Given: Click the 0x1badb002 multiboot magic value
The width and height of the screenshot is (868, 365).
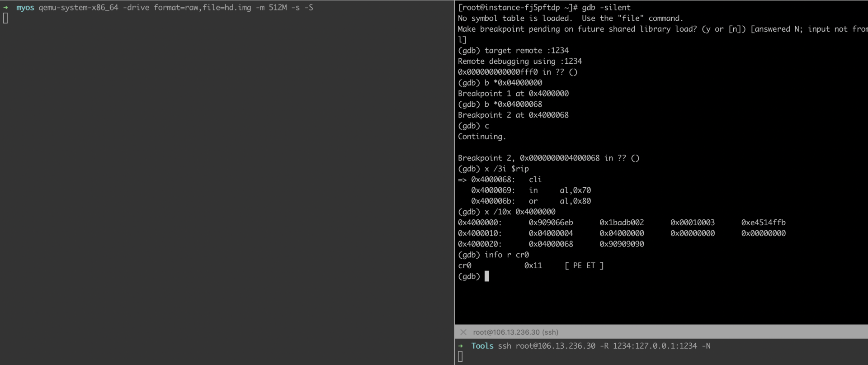Looking at the screenshot, I should coord(622,223).
